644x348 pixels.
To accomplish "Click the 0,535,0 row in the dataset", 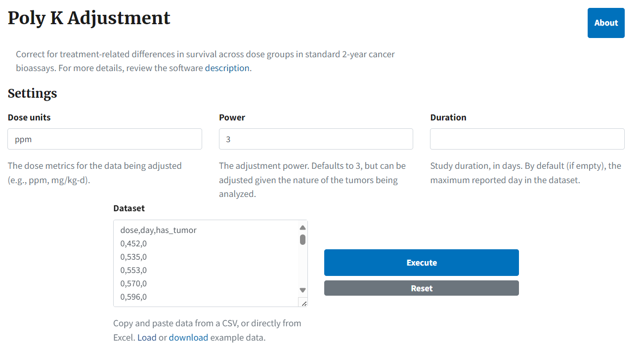I will tap(133, 257).
